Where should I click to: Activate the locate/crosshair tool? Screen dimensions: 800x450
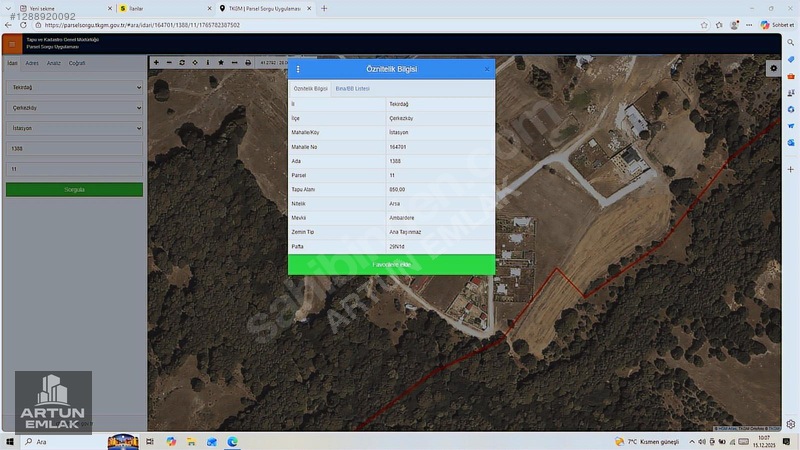(195, 62)
